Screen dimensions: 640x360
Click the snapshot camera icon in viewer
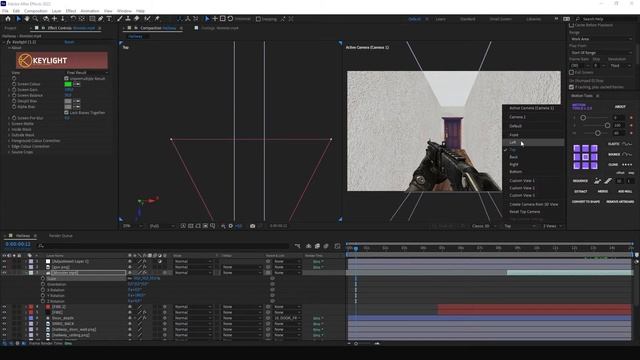click(253, 226)
